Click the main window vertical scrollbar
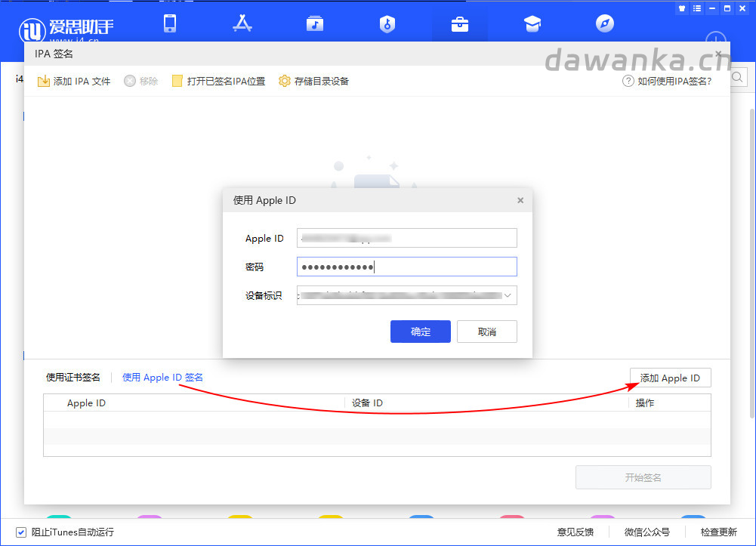Viewport: 756px width, 546px height. pyautogui.click(x=752, y=263)
